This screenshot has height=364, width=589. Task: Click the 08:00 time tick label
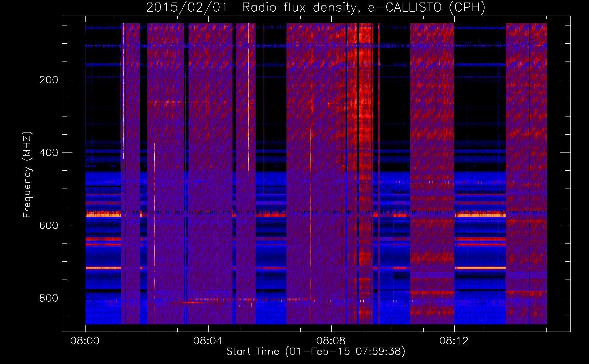pos(85,341)
